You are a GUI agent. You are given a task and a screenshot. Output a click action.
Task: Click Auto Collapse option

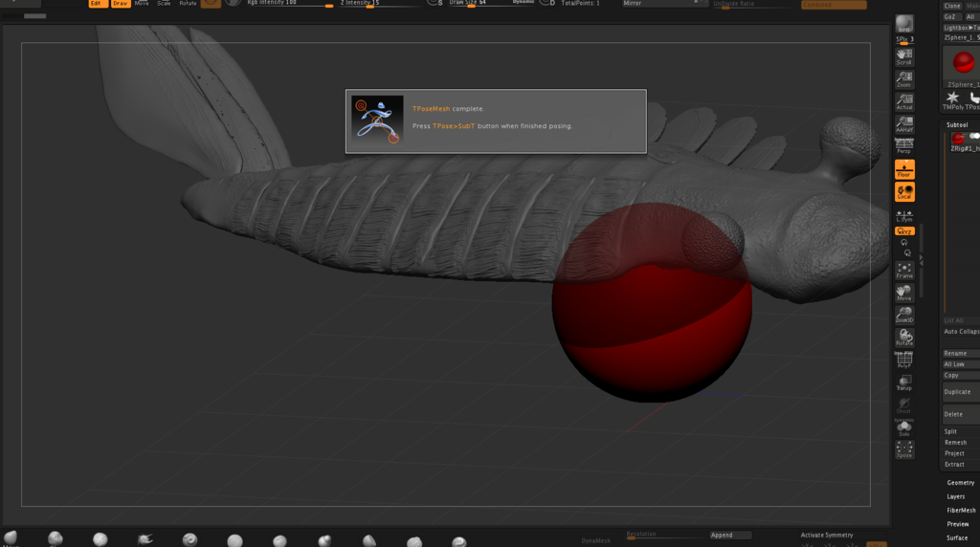point(961,332)
